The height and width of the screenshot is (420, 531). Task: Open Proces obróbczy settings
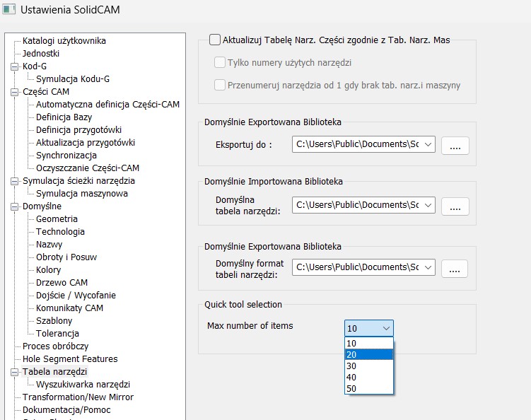[56, 346]
